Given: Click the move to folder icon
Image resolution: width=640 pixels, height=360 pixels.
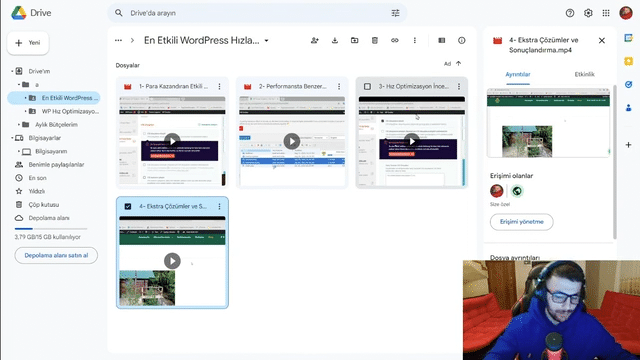Looking at the screenshot, I should tap(355, 40).
